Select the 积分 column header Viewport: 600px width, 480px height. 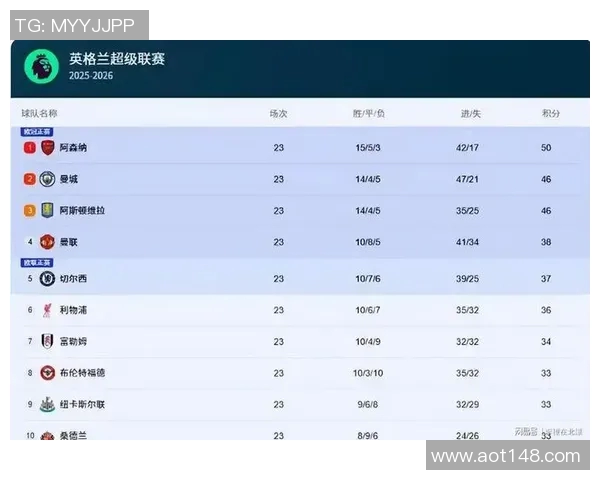coord(551,113)
